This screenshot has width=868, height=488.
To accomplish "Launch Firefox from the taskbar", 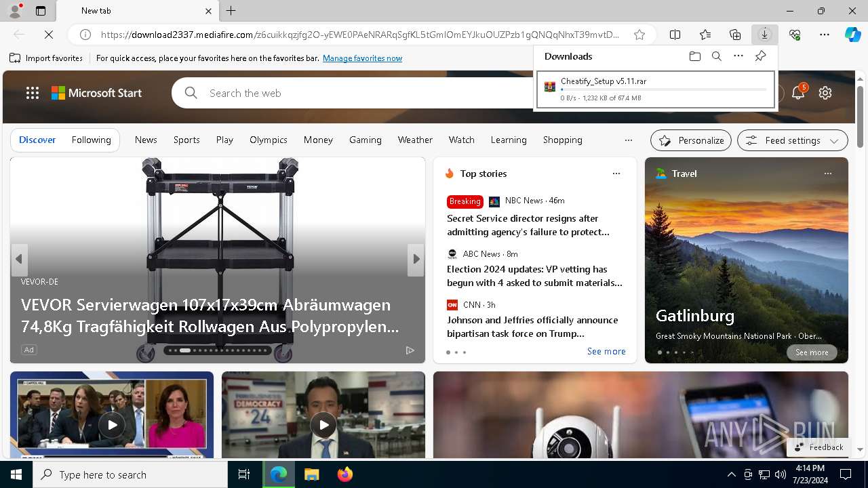I will pyautogui.click(x=344, y=474).
